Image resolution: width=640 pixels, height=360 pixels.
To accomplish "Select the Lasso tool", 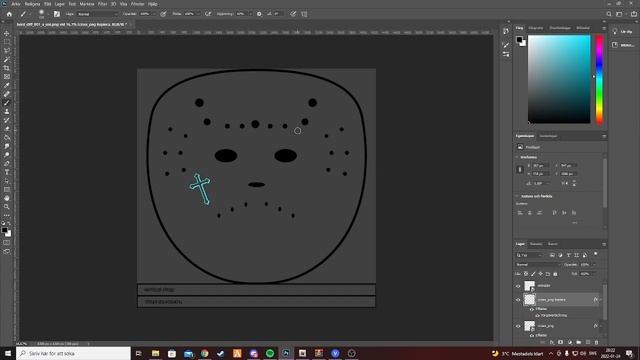I will 7,51.
